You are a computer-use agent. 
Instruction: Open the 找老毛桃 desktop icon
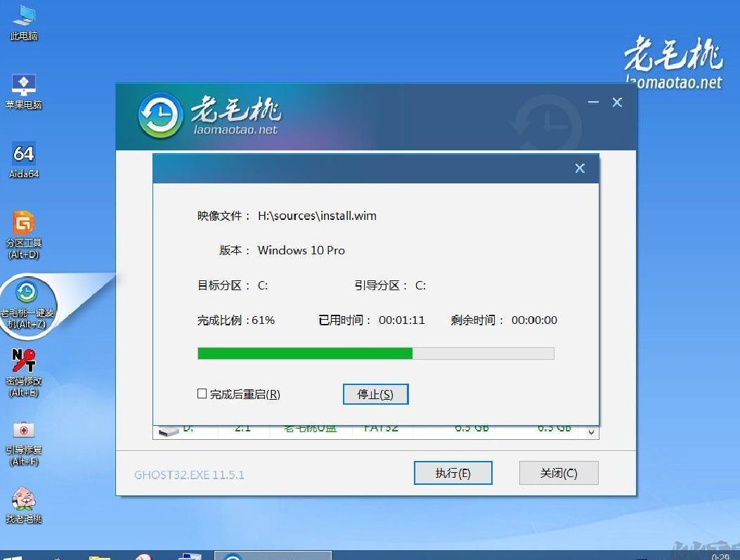tap(24, 506)
